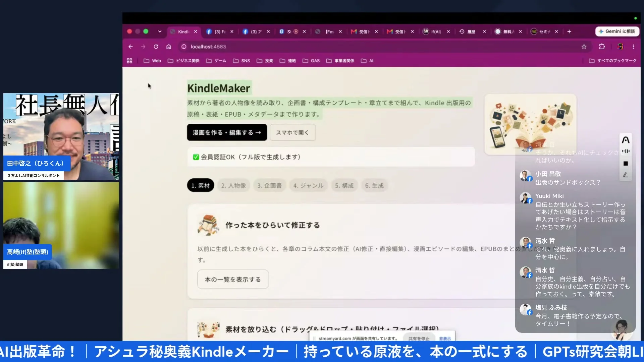Screen dimensions: 644x362
Task: Click the green checkmark for 会員認証OK
Action: click(x=196, y=157)
